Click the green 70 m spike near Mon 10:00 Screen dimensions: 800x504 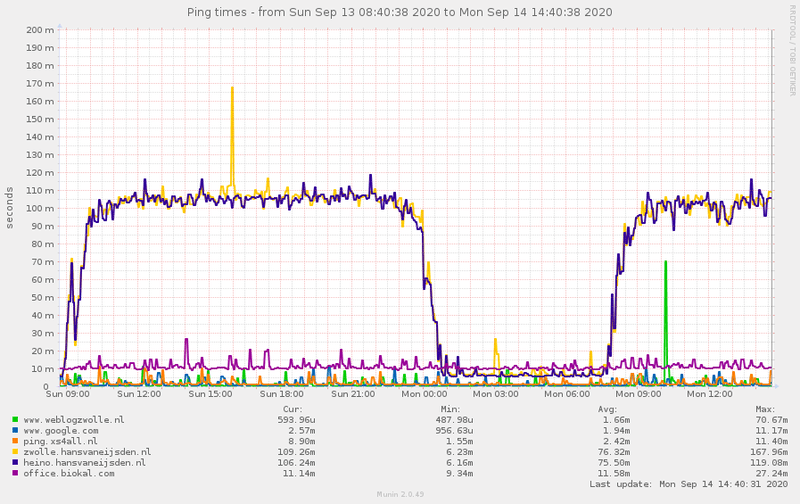665,262
